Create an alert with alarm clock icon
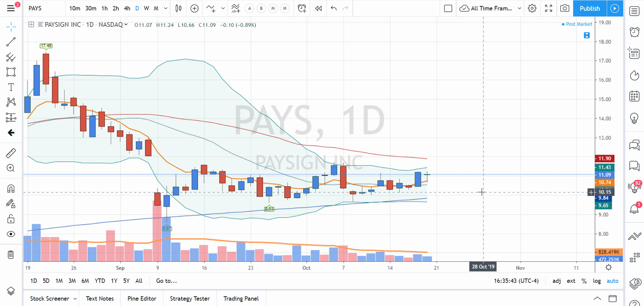Screen dimensions: 644x306 (x=302, y=8)
